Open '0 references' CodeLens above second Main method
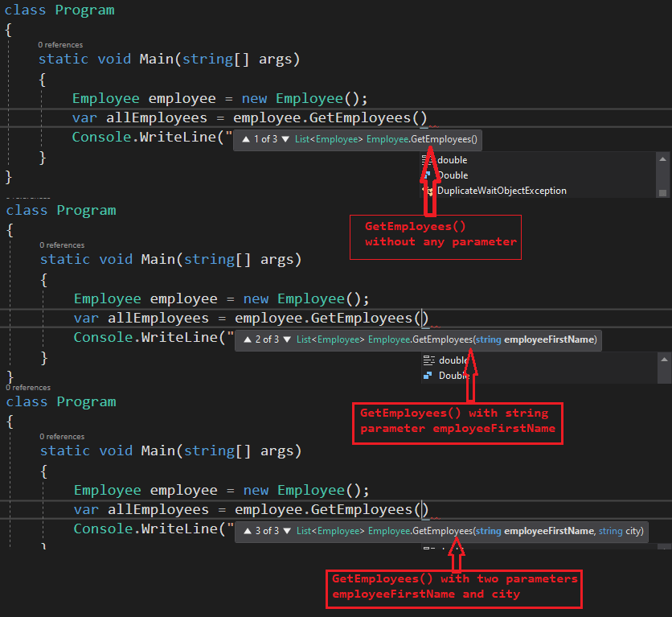Screen dimensions: 672x617 tap(62, 245)
